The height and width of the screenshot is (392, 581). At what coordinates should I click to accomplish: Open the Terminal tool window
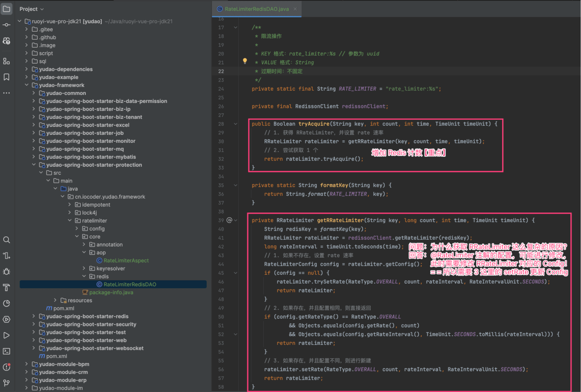6,351
